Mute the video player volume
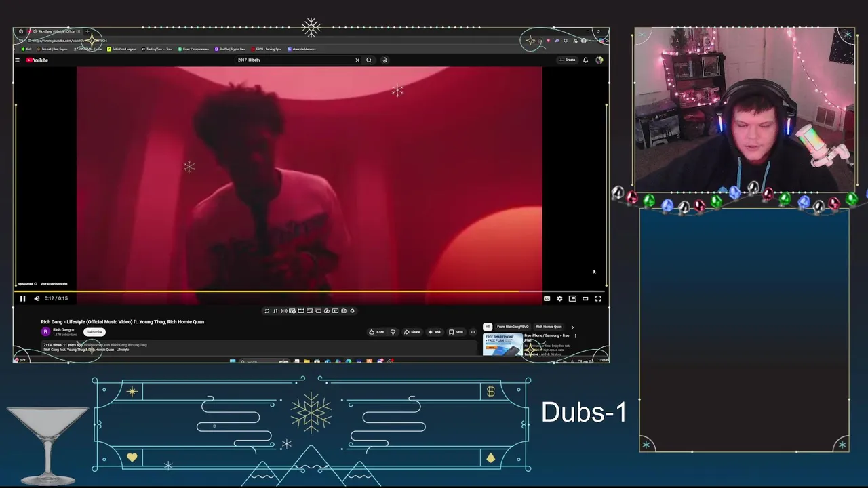 point(37,298)
